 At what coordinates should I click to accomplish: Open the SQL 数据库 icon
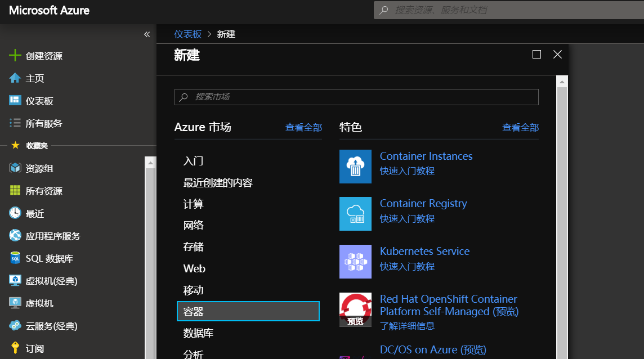(15, 258)
